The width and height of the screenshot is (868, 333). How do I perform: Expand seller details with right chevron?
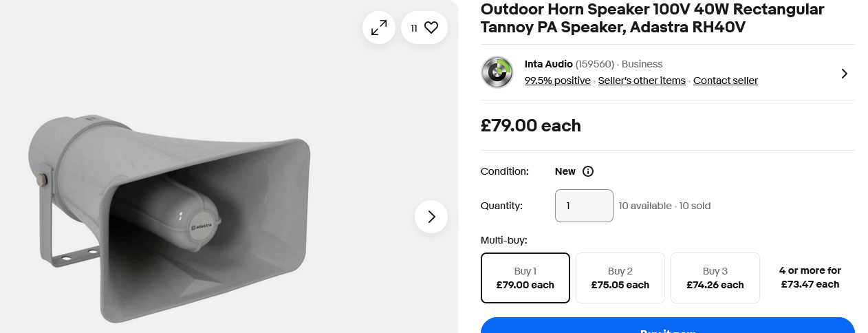[x=844, y=74]
